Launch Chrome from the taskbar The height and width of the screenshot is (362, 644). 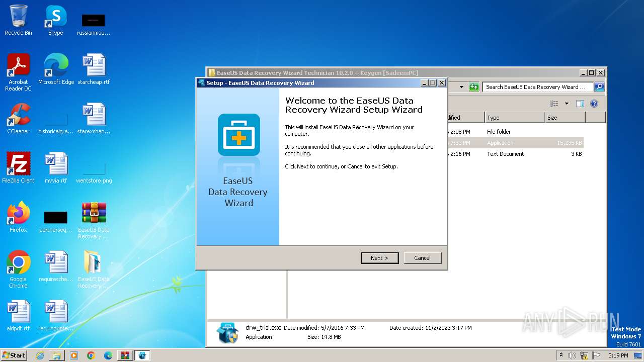point(91,355)
